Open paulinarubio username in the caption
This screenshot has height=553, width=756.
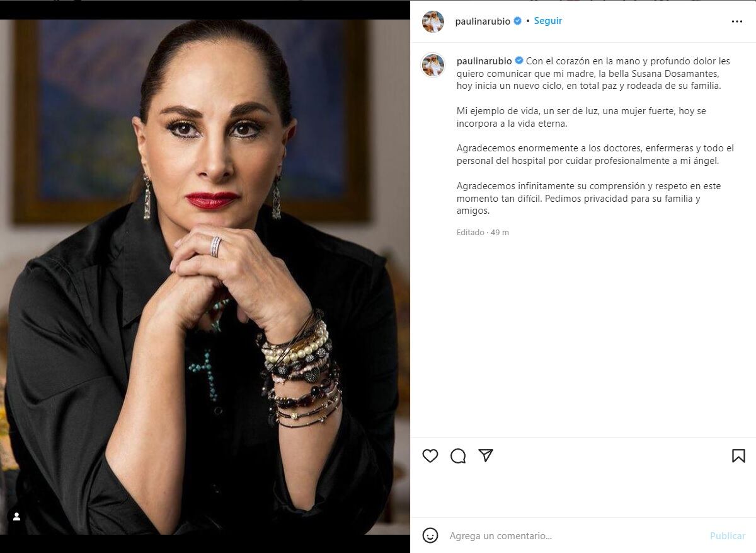pos(484,61)
